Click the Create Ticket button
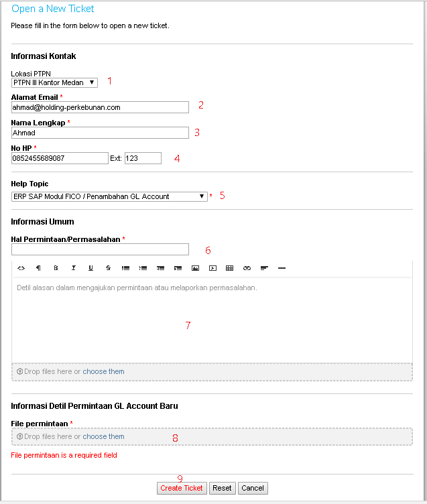427x504 pixels. 182,488
